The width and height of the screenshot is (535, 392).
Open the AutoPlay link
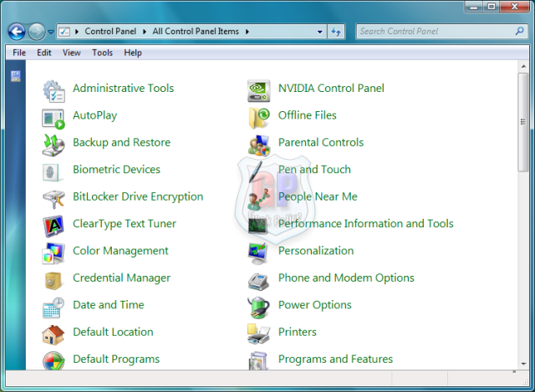click(x=94, y=115)
